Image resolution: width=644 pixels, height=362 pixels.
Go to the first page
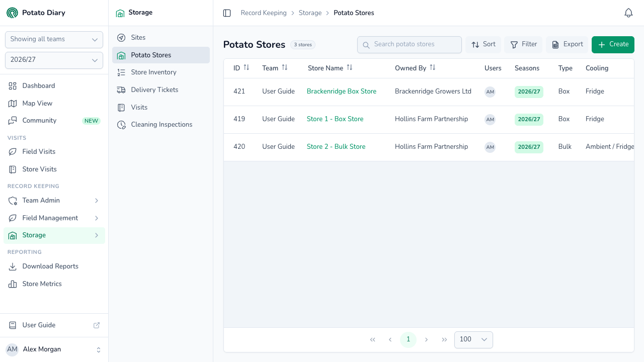pyautogui.click(x=373, y=340)
